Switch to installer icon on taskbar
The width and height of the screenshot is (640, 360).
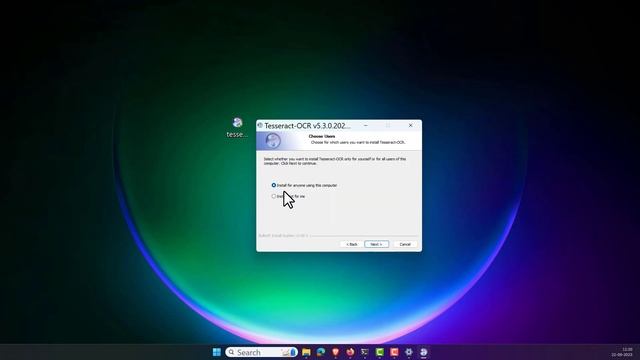[424, 352]
